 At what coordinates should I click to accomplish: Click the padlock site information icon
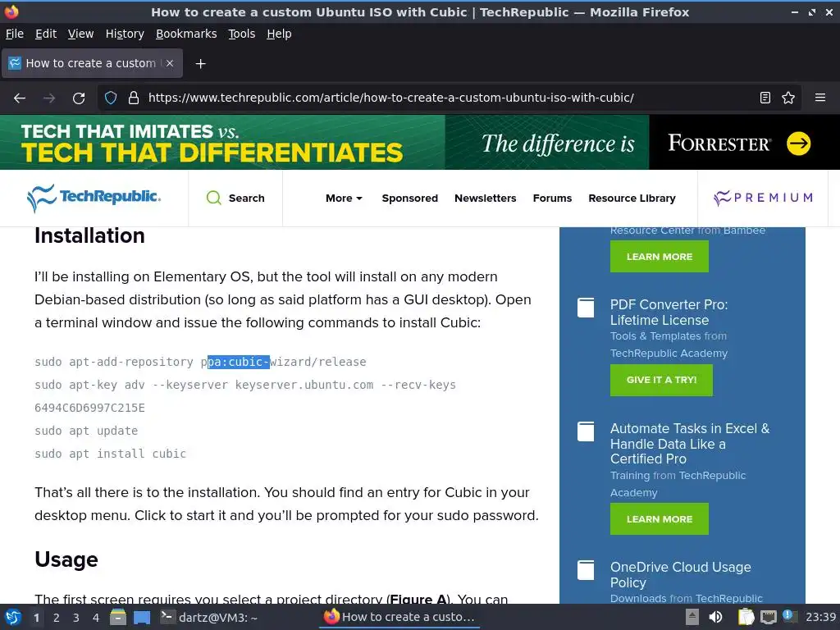(x=134, y=98)
